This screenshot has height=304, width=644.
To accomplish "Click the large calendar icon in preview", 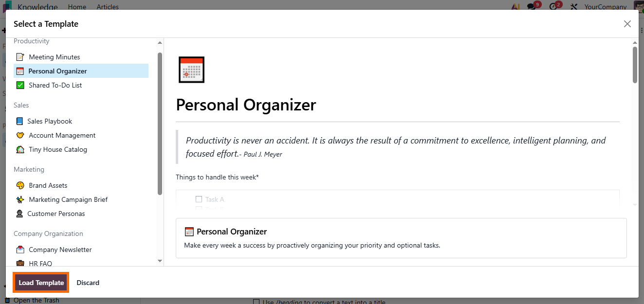I will tap(191, 70).
